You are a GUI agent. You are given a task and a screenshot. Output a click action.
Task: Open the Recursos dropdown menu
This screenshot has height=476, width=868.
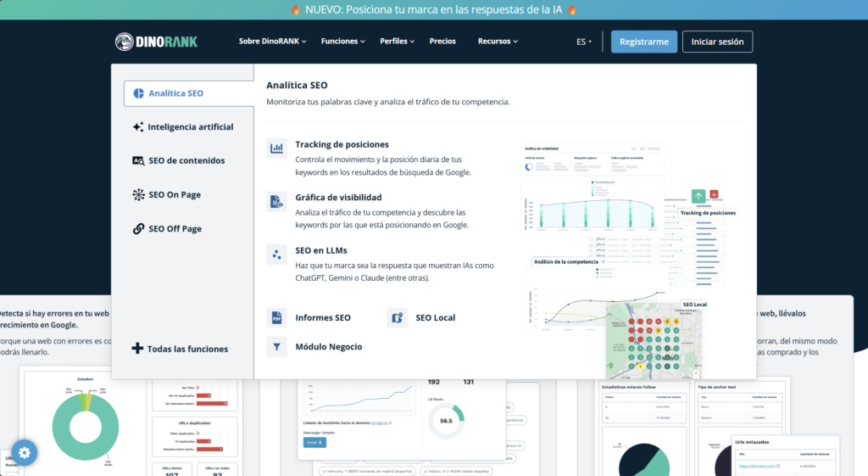tap(497, 42)
